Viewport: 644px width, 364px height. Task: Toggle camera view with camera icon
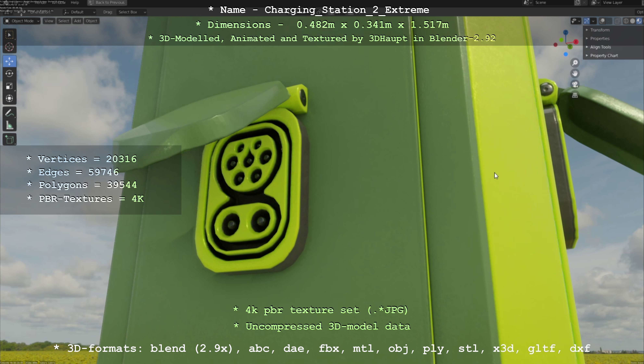pyautogui.click(x=575, y=84)
